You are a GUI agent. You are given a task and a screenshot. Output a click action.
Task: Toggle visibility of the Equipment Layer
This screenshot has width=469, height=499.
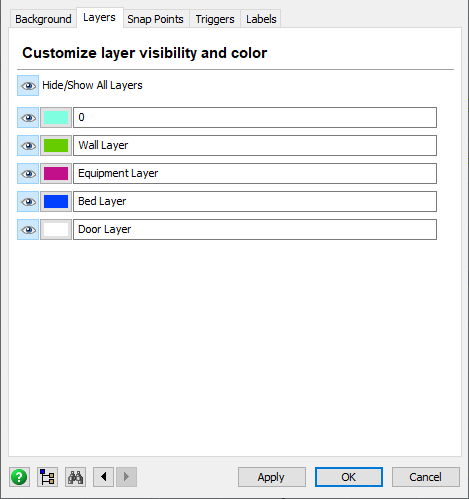tap(28, 173)
